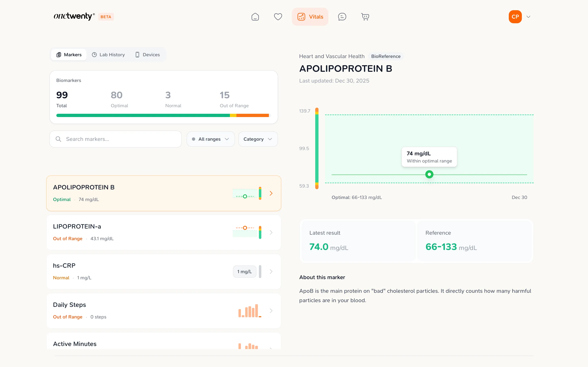This screenshot has width=588, height=367.
Task: Select the Markers tab
Action: pyautogui.click(x=69, y=55)
